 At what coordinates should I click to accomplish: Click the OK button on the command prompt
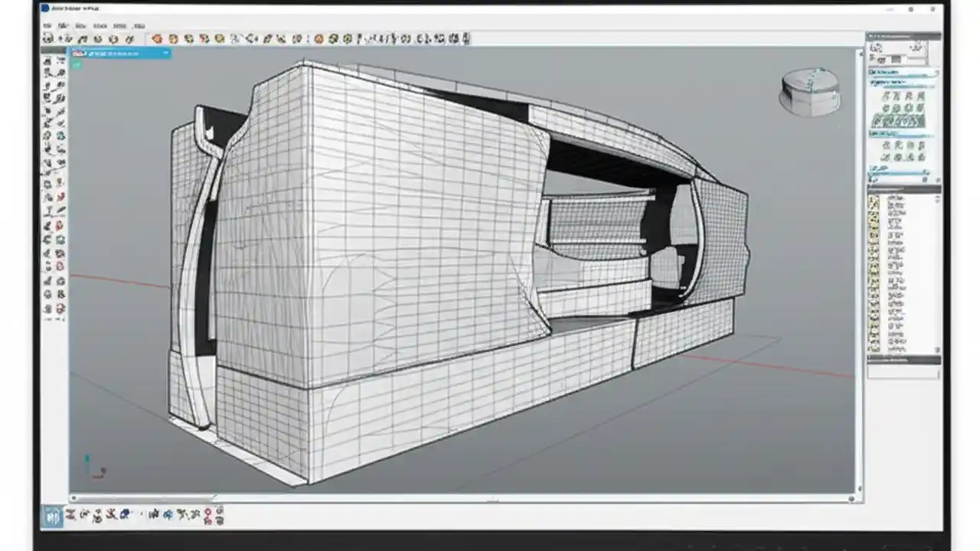(165, 54)
